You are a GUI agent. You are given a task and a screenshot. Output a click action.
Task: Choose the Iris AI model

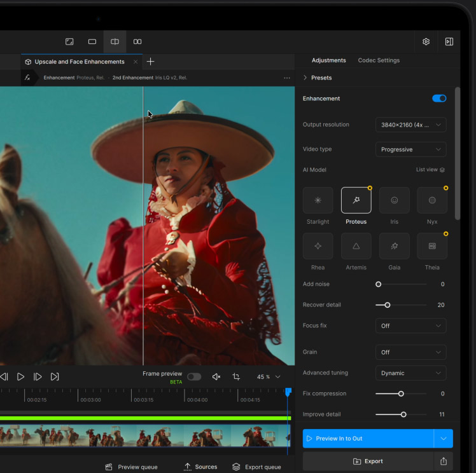coord(394,200)
